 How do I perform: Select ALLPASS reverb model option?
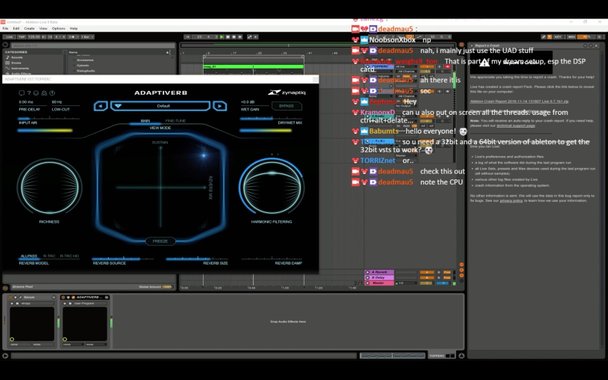[29, 256]
